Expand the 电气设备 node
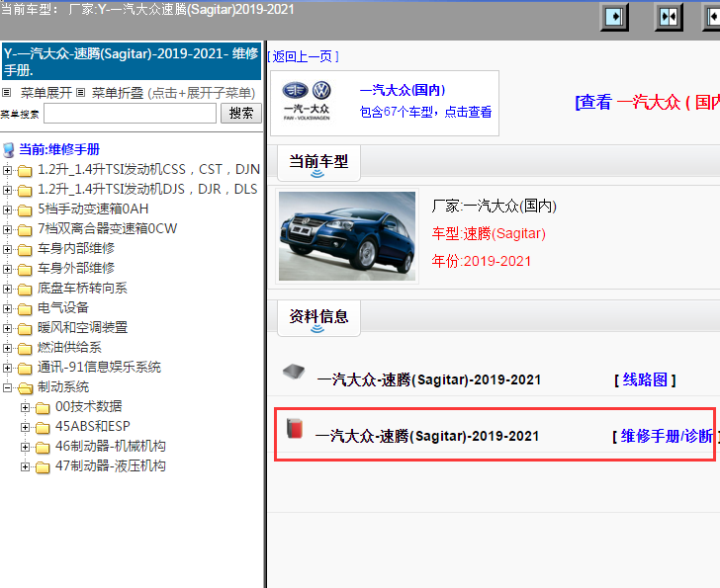 pos(7,308)
